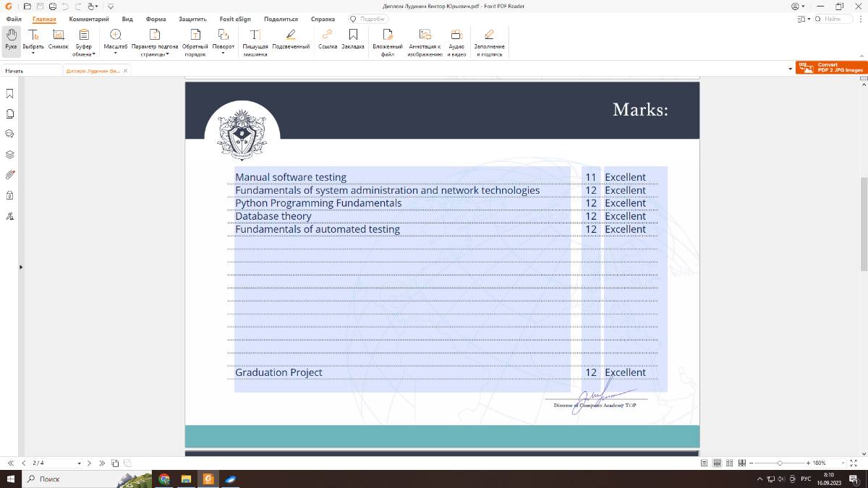The height and width of the screenshot is (488, 868).
Task: Open the layers panel in left sidebar
Action: coord(10,155)
